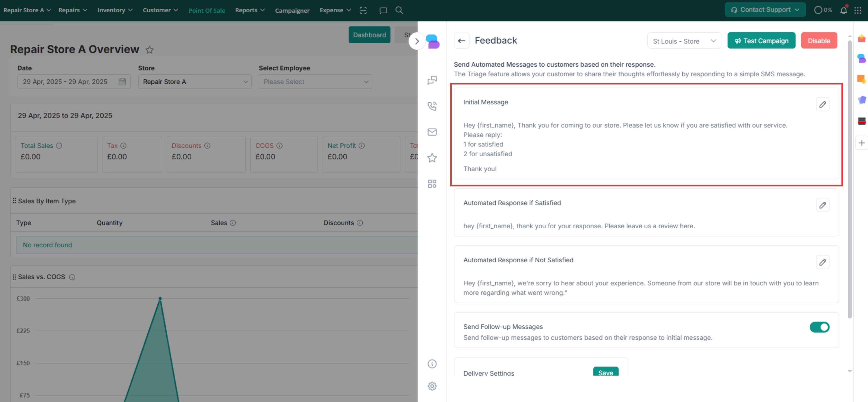This screenshot has height=402, width=868.
Task: Click the Test Campaign button
Action: (x=761, y=41)
